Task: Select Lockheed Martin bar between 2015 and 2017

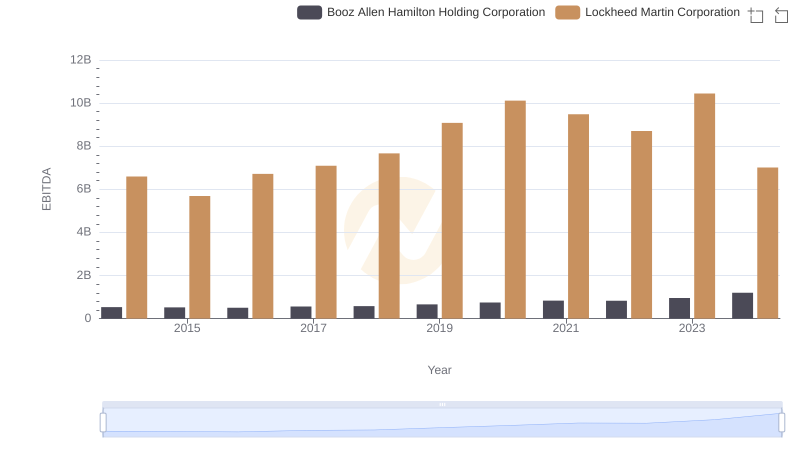Action: (263, 246)
